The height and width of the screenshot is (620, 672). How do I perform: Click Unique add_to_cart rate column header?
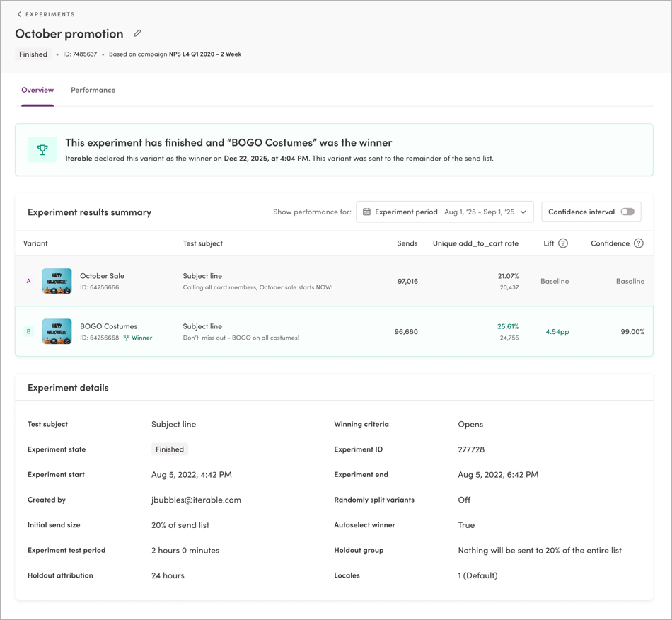(476, 243)
